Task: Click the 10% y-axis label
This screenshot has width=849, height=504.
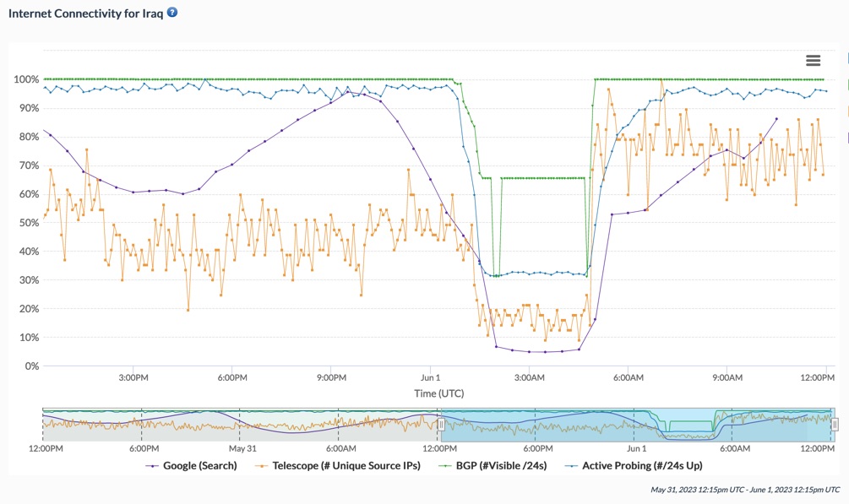Action: tap(28, 338)
